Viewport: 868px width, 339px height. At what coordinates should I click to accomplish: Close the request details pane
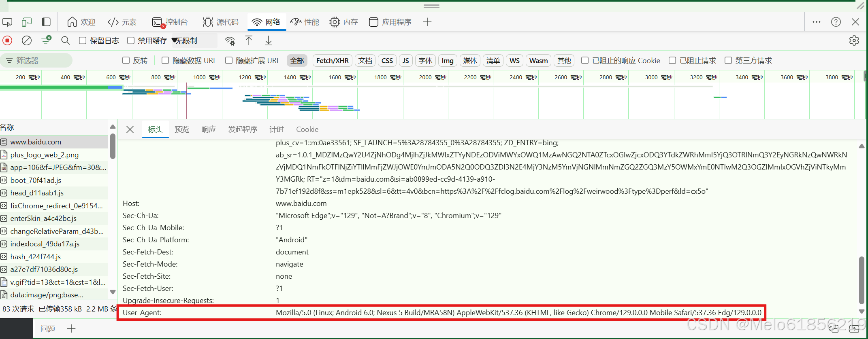pos(130,129)
